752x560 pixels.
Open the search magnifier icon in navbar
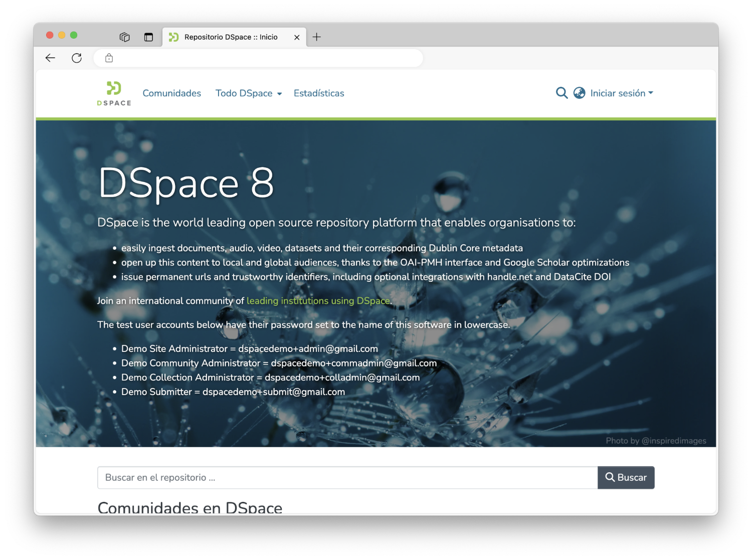click(562, 93)
